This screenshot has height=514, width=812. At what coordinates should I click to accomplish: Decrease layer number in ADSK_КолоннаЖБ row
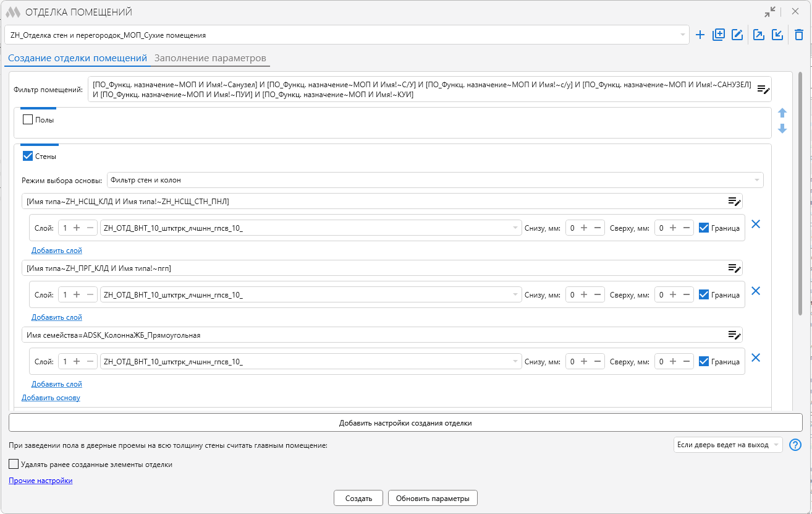[90, 361]
